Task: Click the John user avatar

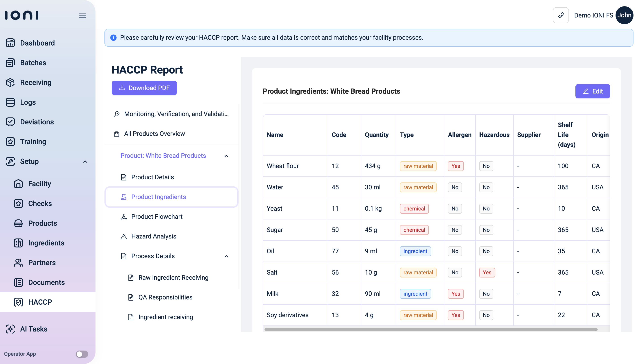Action: coord(624,15)
